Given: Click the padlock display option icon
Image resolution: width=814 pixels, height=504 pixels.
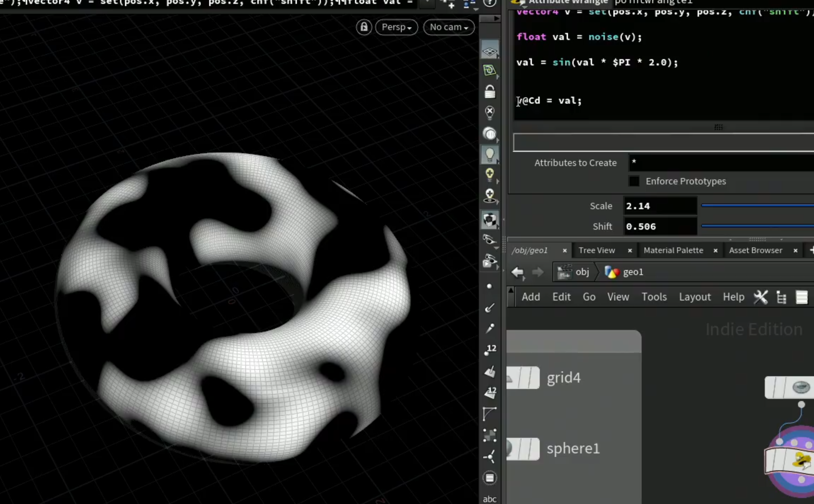Looking at the screenshot, I should pyautogui.click(x=490, y=92).
